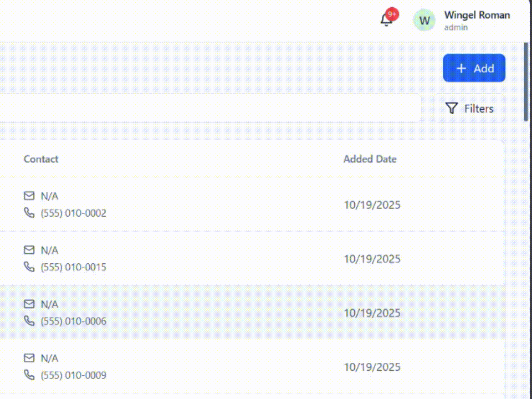Click the phone icon beside (555) 010-0009
Image resolution: width=532 pixels, height=399 pixels.
29,375
